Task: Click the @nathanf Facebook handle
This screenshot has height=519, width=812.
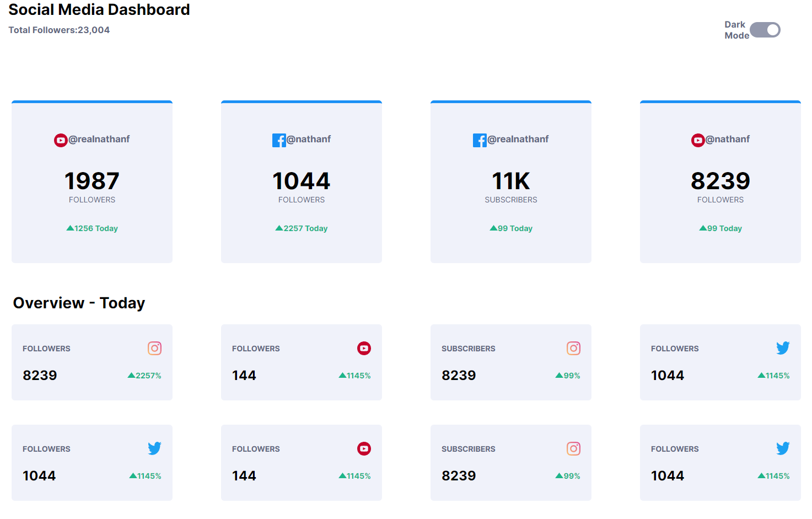Action: 309,140
